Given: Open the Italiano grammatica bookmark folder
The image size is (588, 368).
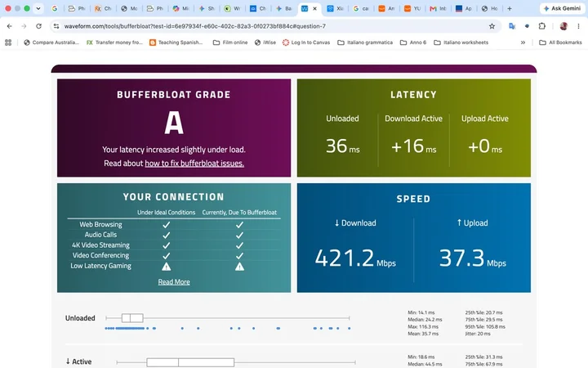Looking at the screenshot, I should coord(365,43).
